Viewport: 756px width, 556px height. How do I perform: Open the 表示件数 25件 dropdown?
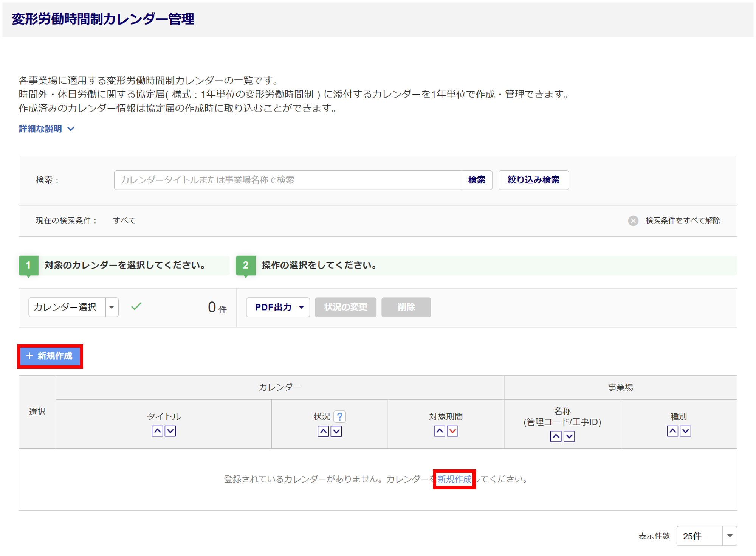coord(706,536)
